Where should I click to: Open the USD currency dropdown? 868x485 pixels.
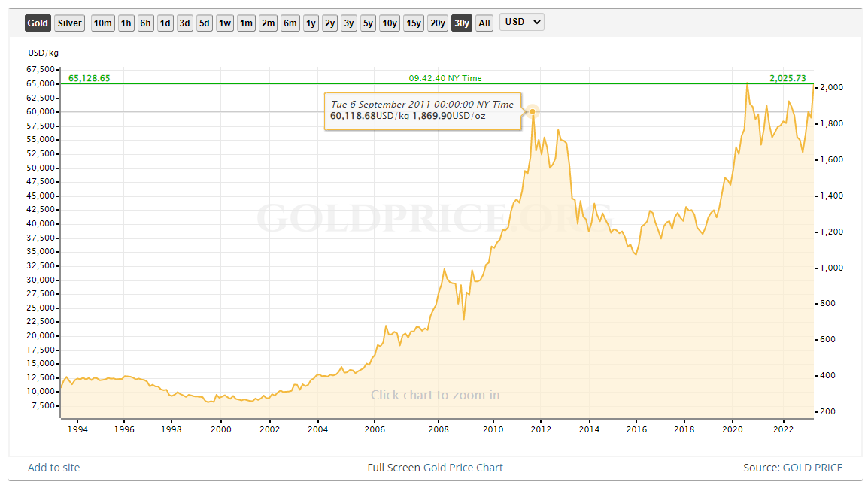[522, 22]
